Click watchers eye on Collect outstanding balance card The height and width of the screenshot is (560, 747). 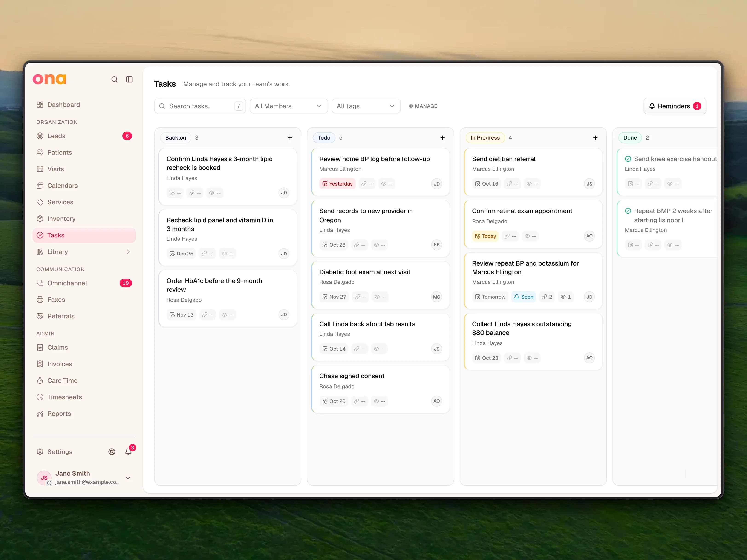532,358
